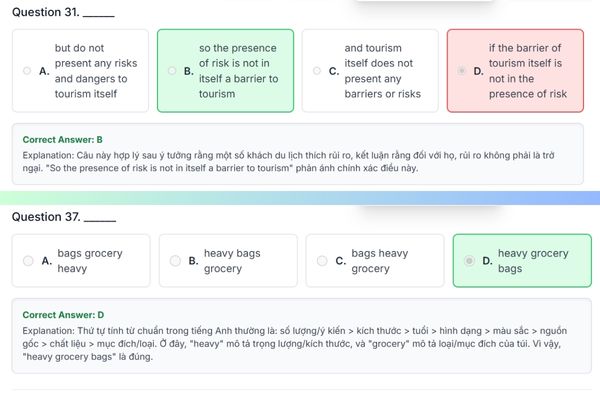Click the "bags grocery heavy" answer text

(90, 261)
